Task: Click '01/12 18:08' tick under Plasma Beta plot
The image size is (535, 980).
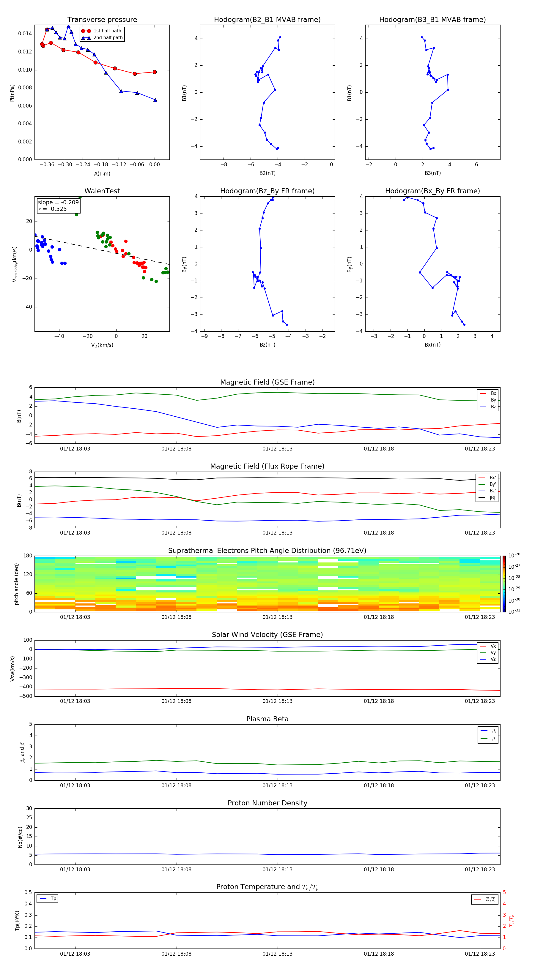Action: pyautogui.click(x=176, y=785)
